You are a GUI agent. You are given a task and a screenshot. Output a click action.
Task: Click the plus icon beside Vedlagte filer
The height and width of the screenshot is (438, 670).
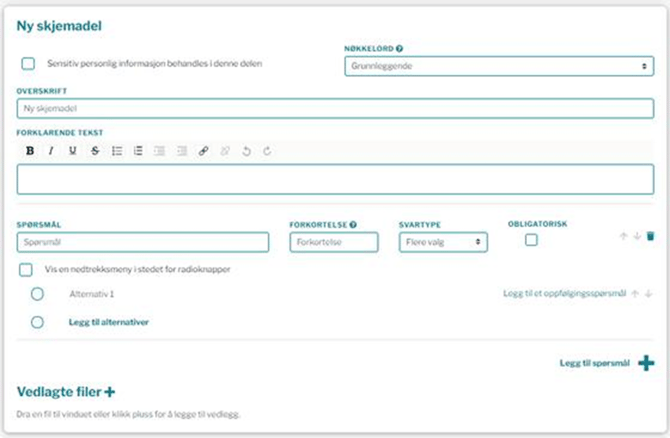tap(108, 391)
